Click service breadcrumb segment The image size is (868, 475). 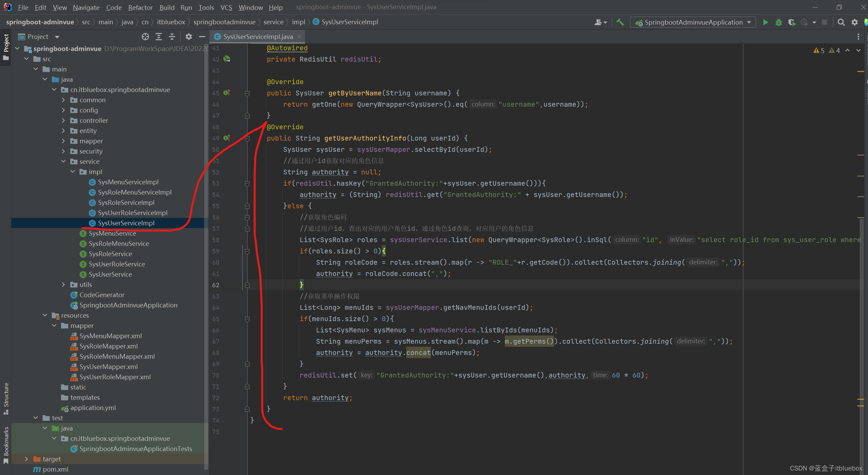274,22
